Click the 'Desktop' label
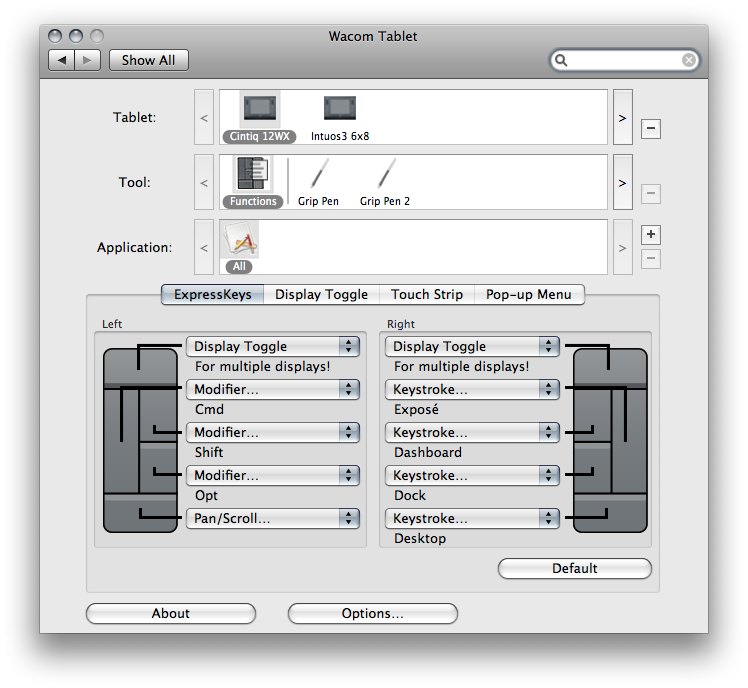 (420, 538)
